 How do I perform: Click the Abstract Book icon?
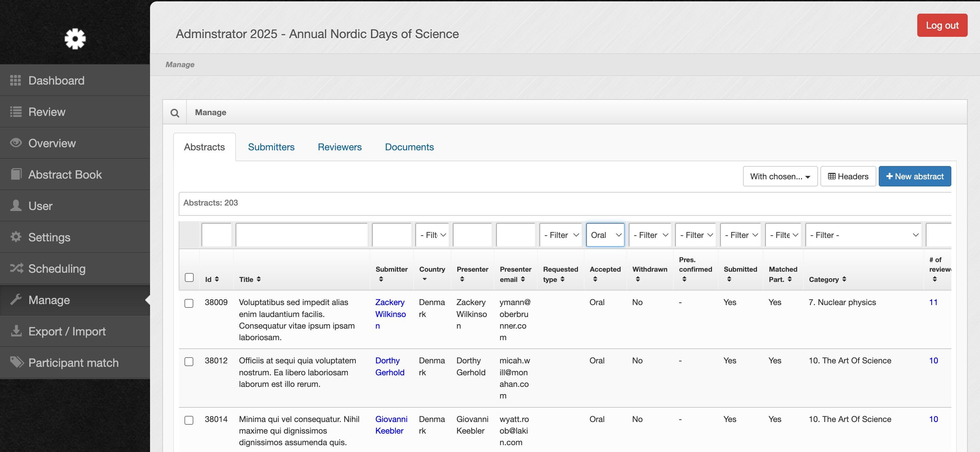[16, 175]
